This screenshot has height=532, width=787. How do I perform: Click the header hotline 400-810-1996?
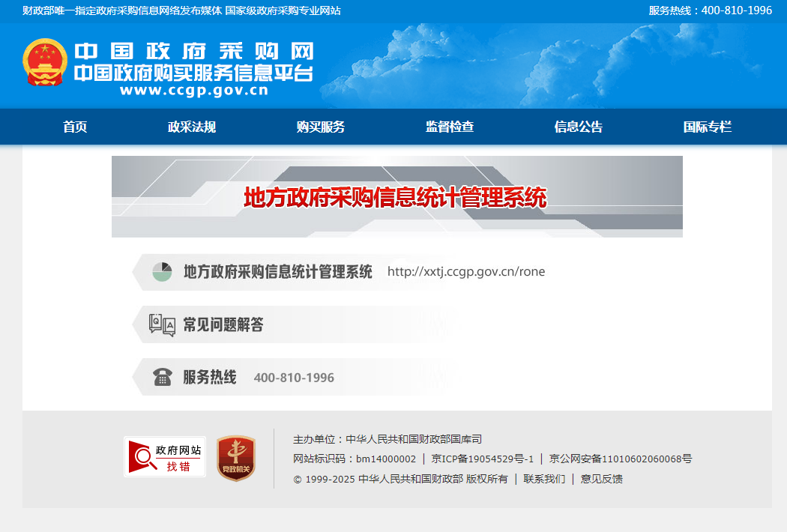(736, 10)
